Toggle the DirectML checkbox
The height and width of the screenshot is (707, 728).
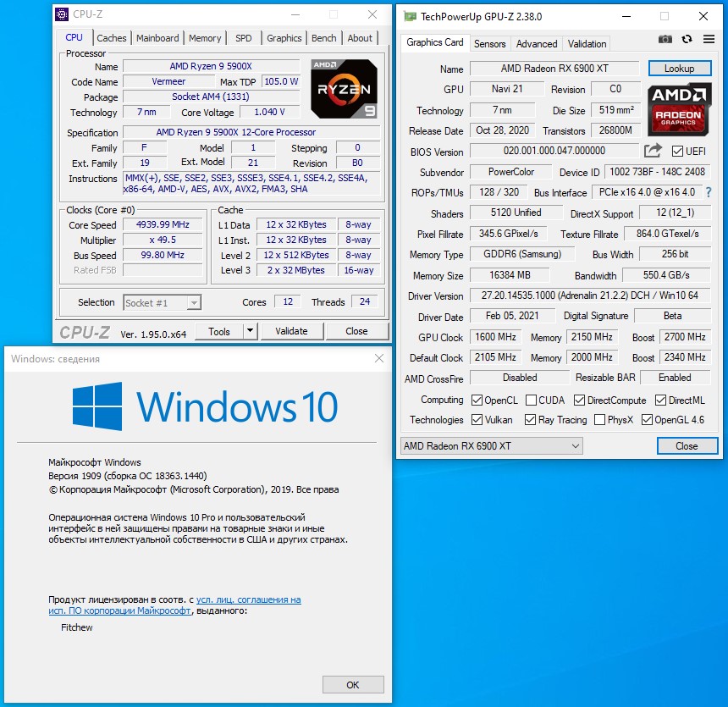click(x=660, y=400)
